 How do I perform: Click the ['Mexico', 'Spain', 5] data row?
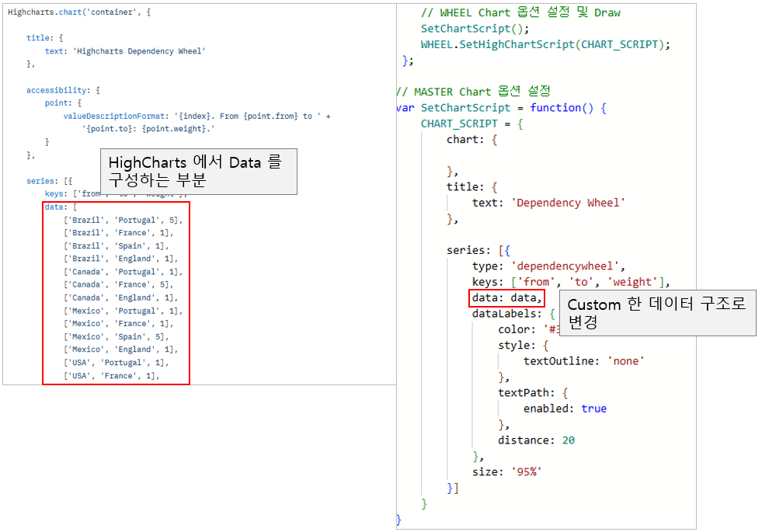pos(116,336)
